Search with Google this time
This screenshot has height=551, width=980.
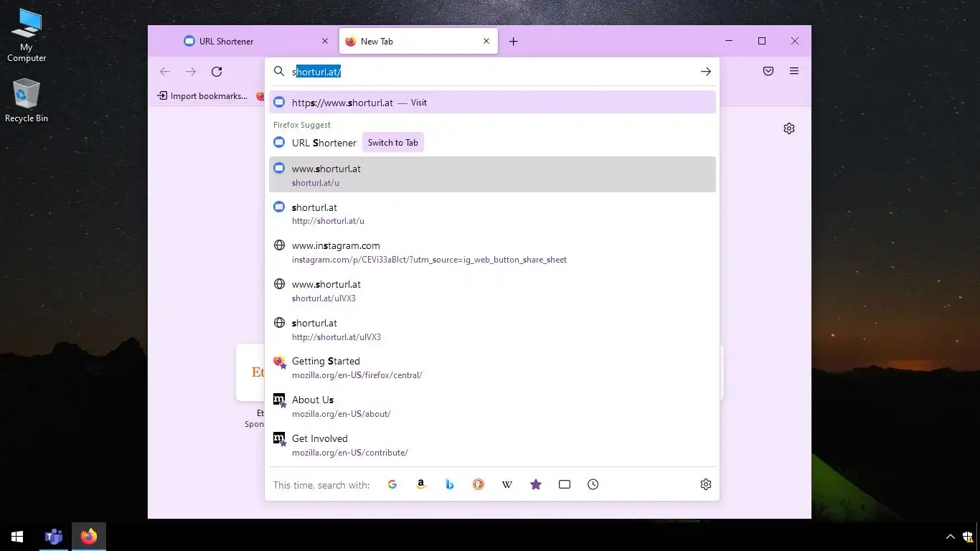(392, 484)
